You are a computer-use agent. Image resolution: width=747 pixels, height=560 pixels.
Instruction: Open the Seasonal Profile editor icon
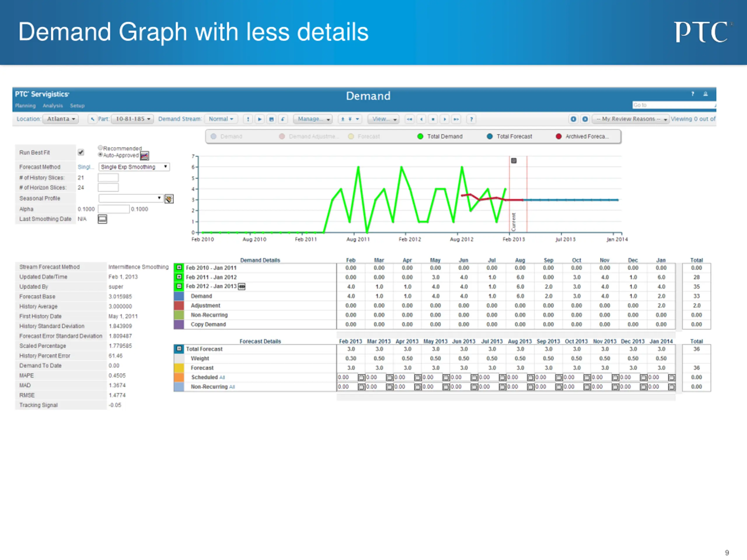(x=169, y=199)
